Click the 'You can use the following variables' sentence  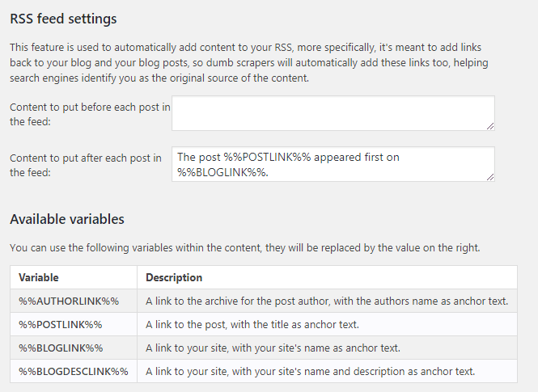[x=244, y=247]
